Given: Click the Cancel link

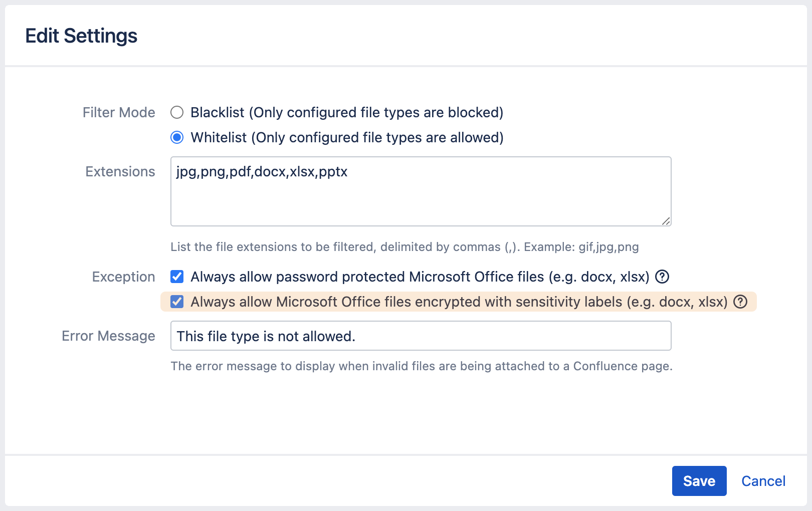Looking at the screenshot, I should [763, 480].
